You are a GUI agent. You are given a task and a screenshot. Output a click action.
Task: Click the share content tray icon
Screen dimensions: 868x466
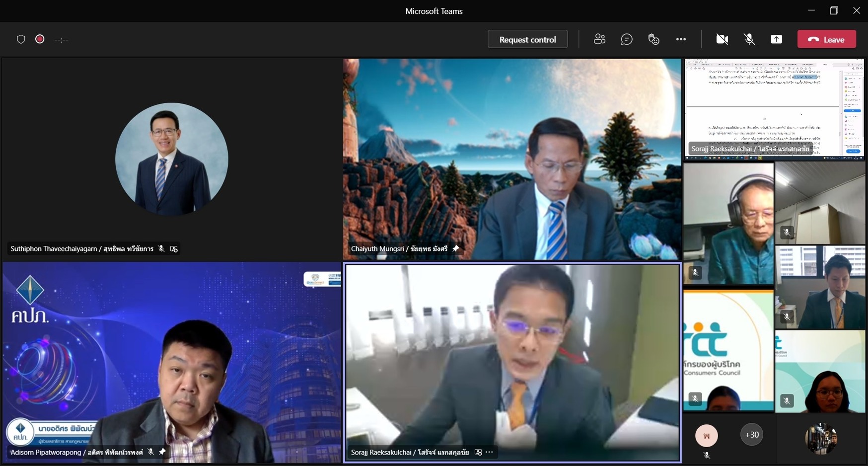pos(776,39)
